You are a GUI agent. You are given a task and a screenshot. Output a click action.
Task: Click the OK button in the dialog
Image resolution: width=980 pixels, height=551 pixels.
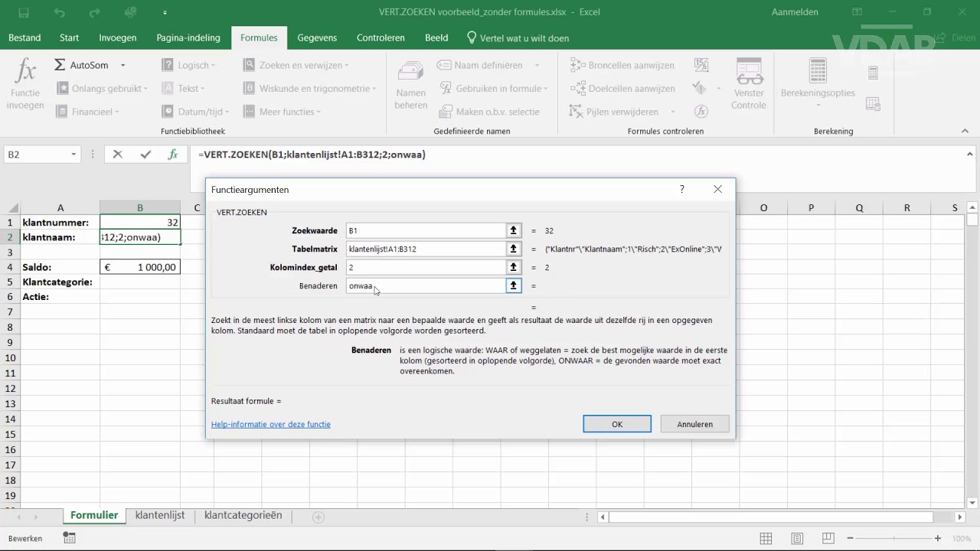(x=617, y=424)
